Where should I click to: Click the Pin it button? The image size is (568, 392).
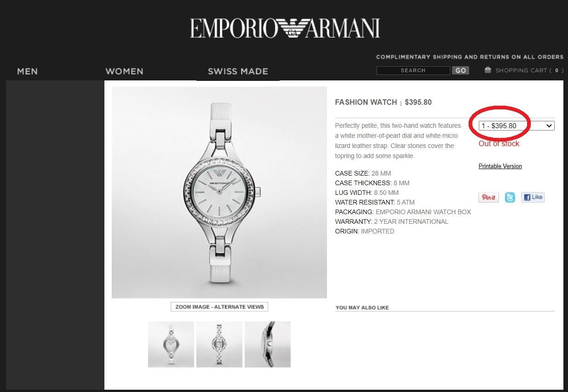(488, 197)
